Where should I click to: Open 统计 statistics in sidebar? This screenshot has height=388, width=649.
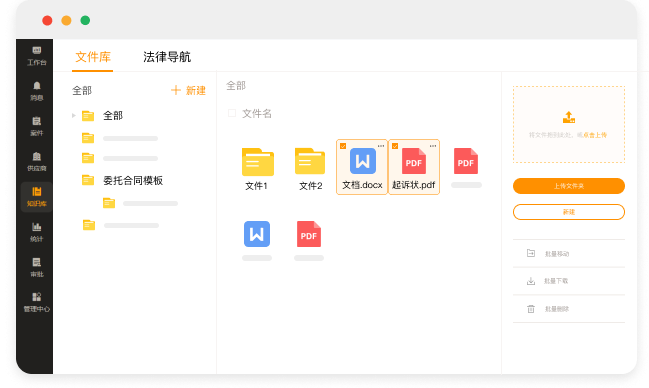pos(36,232)
